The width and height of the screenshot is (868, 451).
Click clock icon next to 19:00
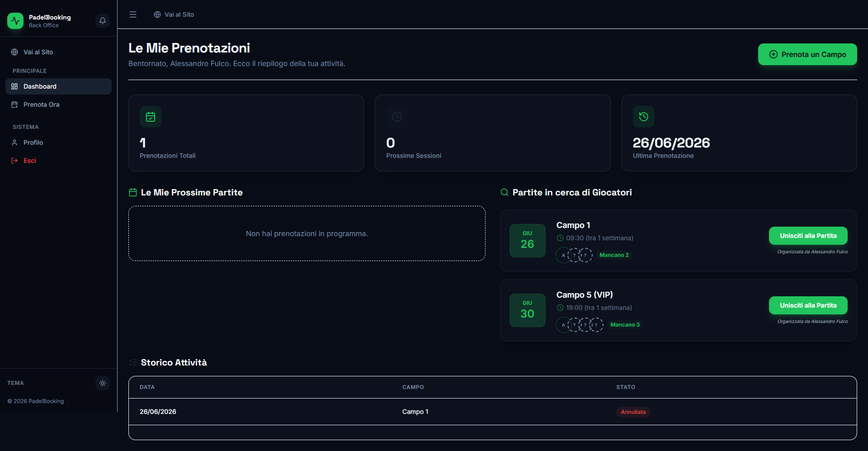tap(560, 308)
